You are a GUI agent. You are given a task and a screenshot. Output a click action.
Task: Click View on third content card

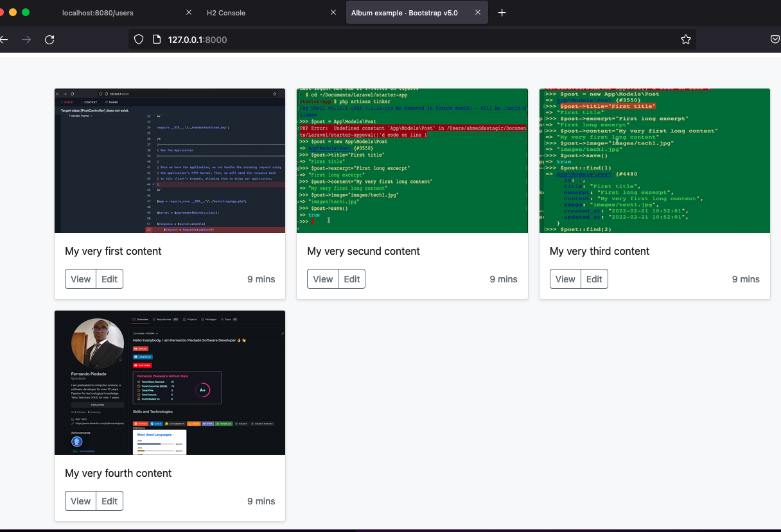565,279
